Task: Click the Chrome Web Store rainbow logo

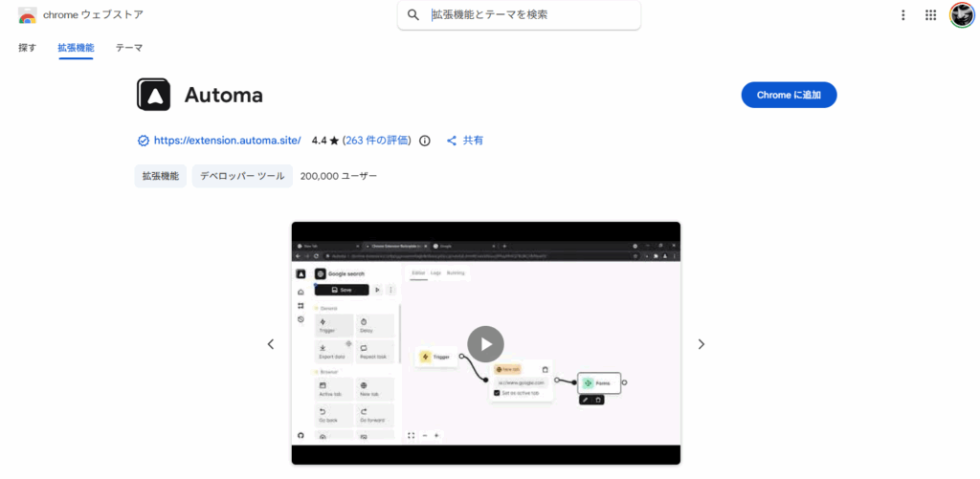Action: pos(27,15)
